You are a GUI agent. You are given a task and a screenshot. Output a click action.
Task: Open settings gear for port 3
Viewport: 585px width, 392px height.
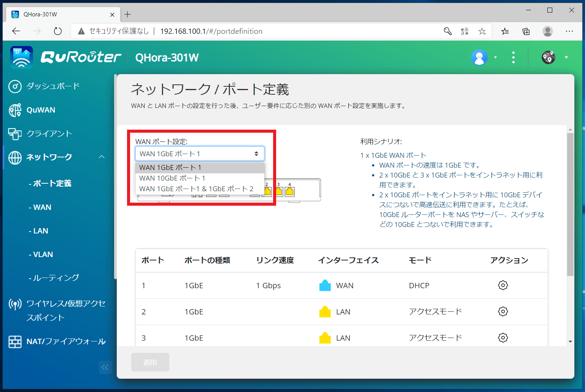coord(503,338)
